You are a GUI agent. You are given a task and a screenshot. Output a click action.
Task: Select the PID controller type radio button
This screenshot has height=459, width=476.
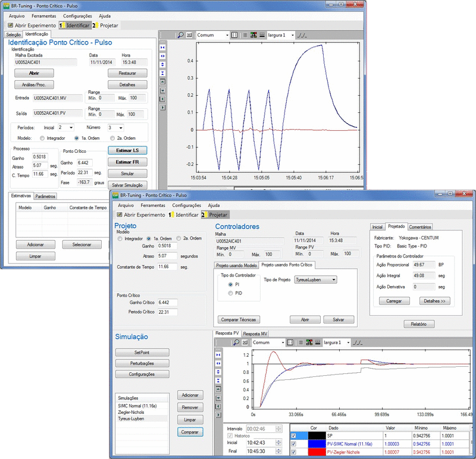pos(231,293)
